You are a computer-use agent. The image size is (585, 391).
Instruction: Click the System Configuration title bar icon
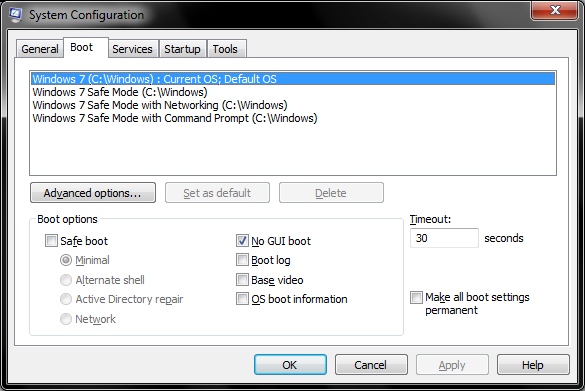click(15, 15)
